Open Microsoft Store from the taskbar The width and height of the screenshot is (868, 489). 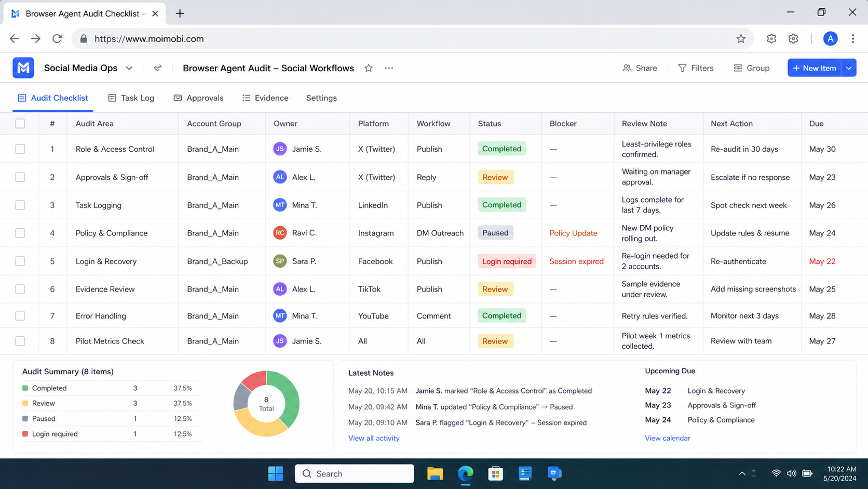495,473
